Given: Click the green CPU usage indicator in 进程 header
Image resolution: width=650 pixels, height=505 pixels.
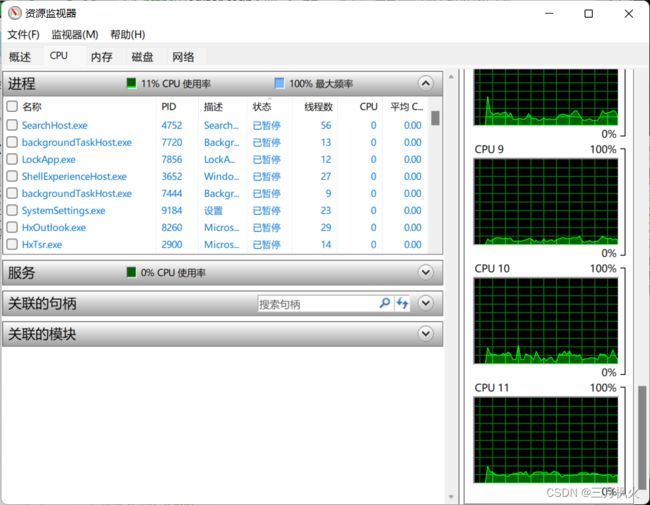Looking at the screenshot, I should [131, 83].
